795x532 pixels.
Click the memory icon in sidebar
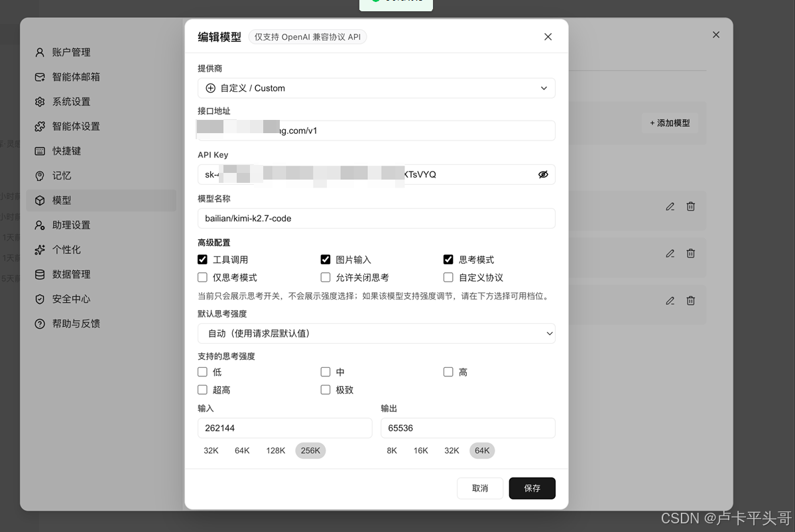[x=40, y=176]
